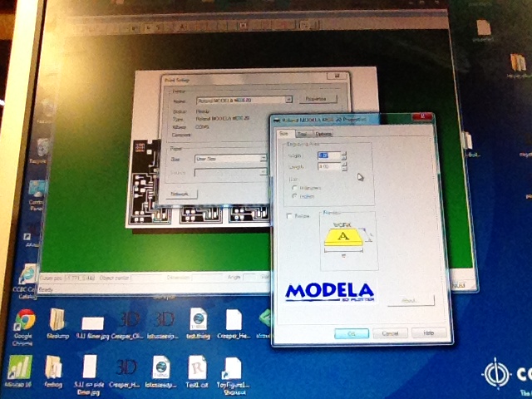Open the white jpg image file beside Creeper_Ol

coord(92,323)
